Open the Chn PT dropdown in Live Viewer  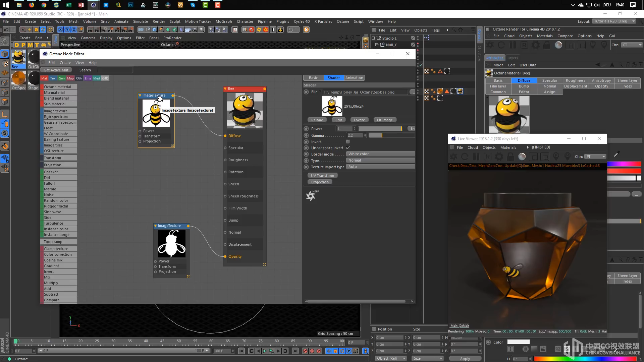click(595, 157)
